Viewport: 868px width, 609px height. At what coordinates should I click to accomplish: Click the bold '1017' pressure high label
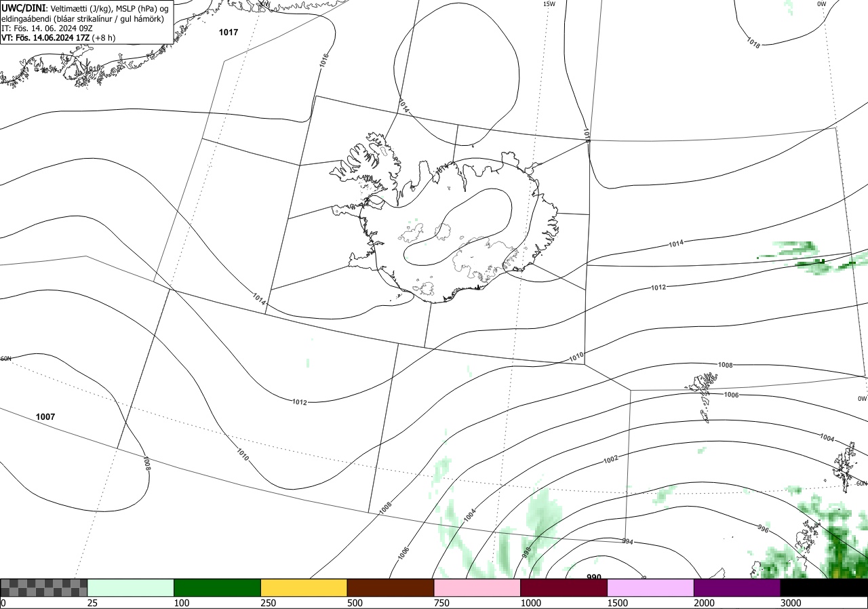pyautogui.click(x=229, y=32)
